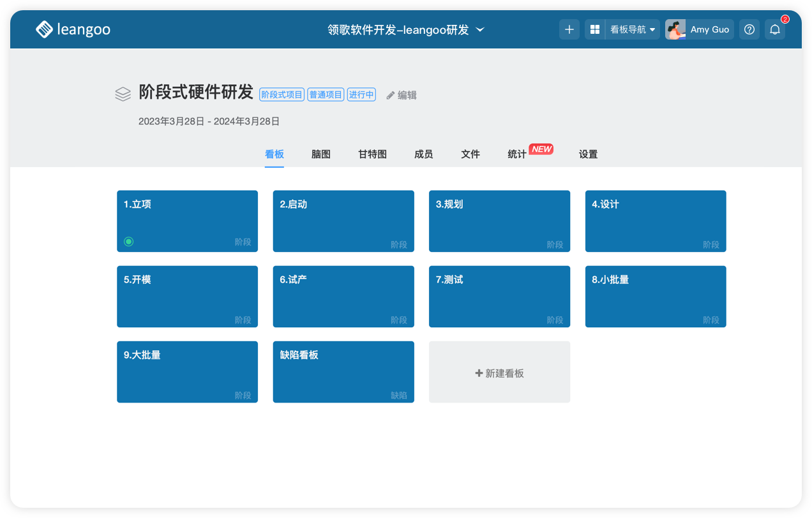Click the plus icon in header
Image resolution: width=812 pixels, height=518 pixels.
[569, 29]
